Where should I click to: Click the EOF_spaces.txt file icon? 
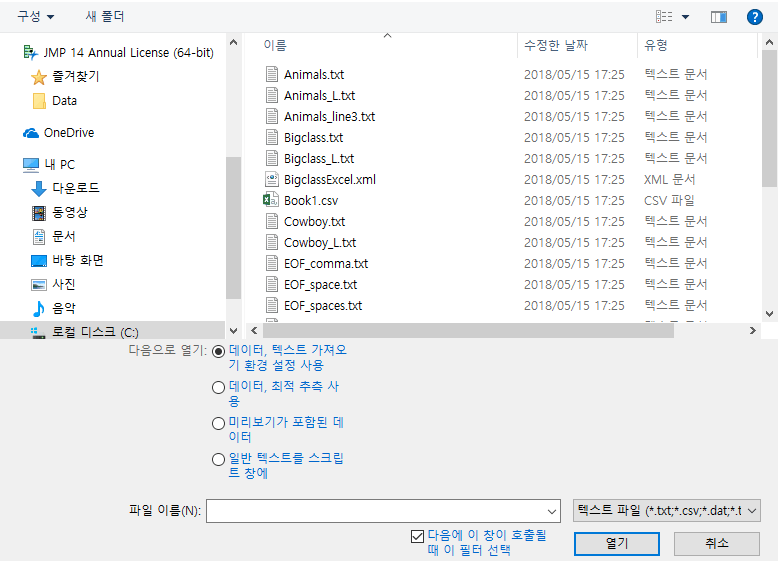[x=271, y=305]
